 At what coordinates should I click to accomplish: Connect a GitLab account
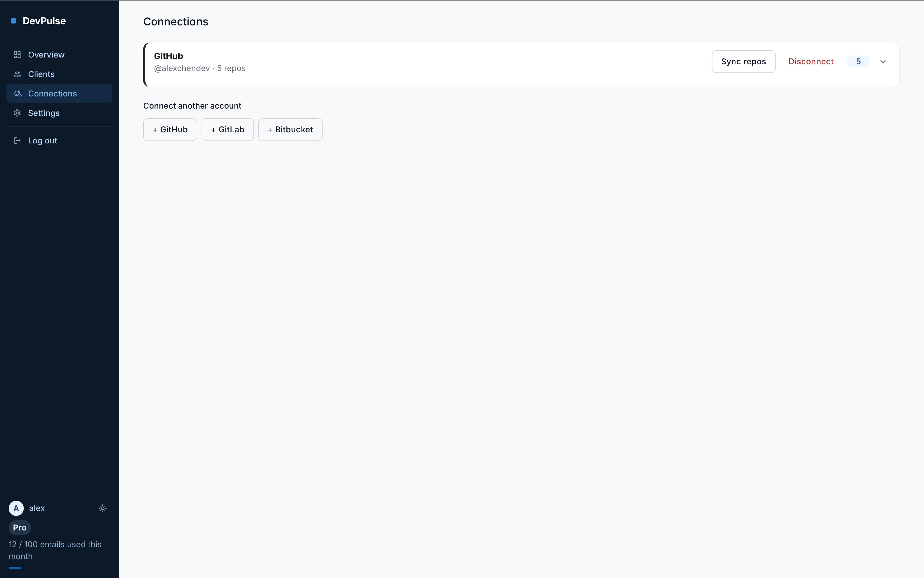pos(227,130)
